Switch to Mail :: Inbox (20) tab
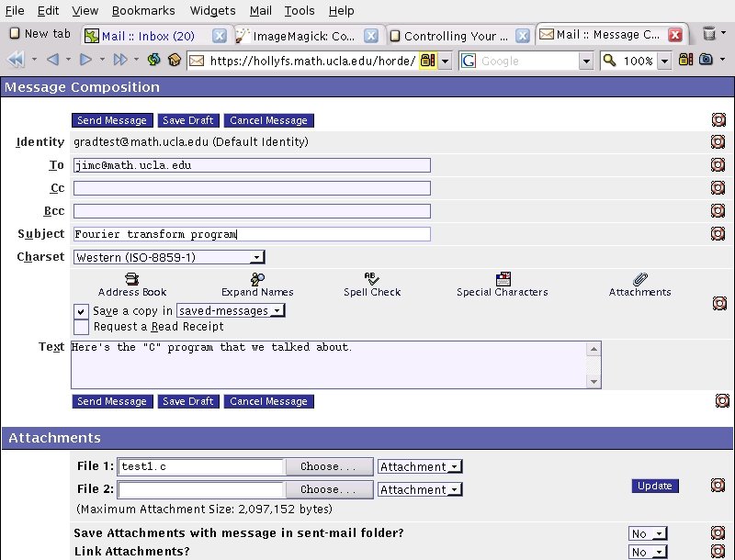The image size is (735, 560). coord(147,36)
